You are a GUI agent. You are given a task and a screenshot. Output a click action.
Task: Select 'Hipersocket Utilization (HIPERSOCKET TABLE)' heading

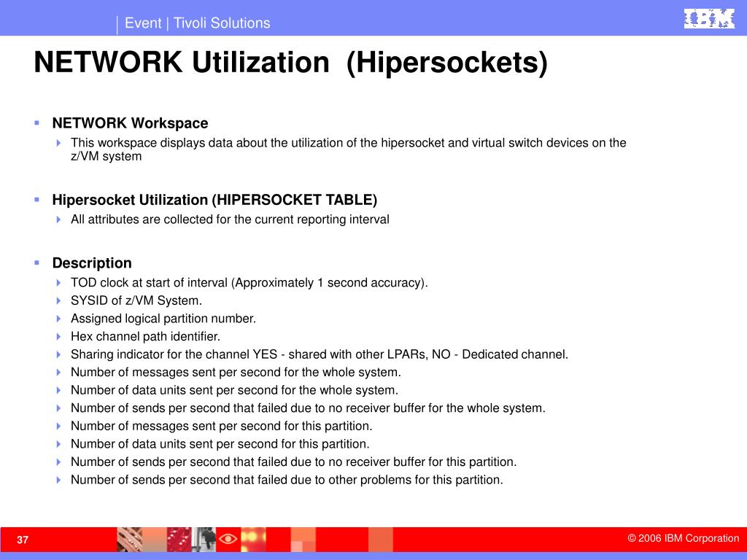(x=214, y=200)
